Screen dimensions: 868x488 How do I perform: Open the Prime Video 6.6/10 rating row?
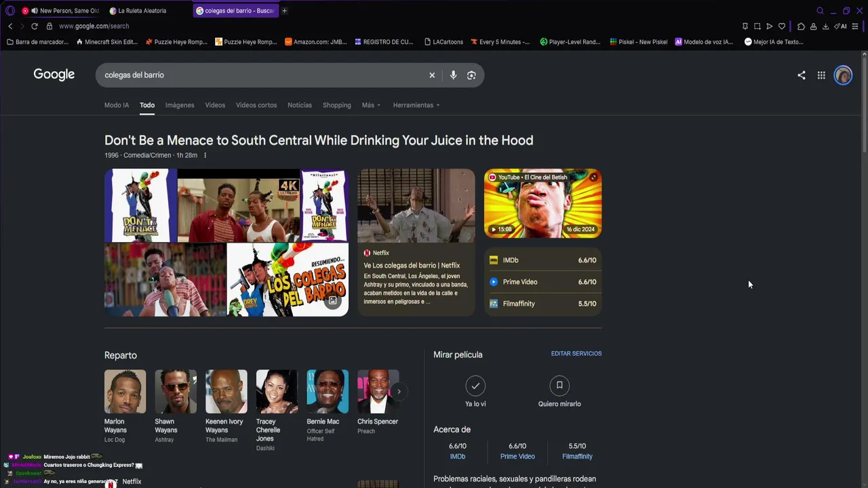[542, 282]
